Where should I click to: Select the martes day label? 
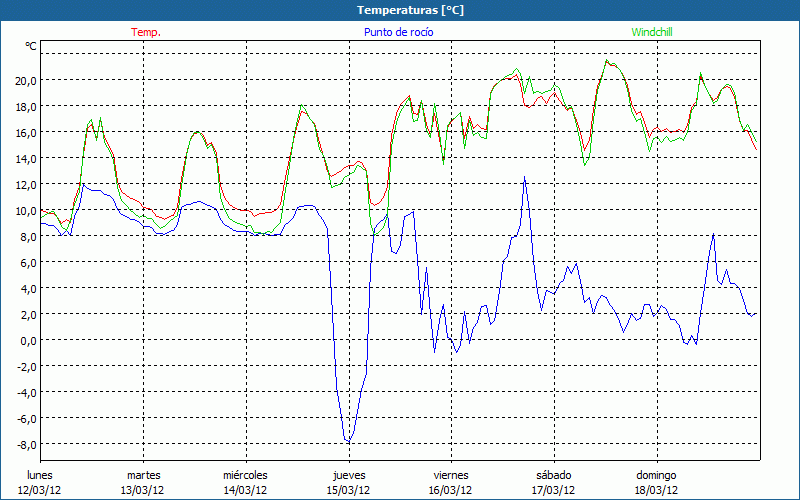click(x=143, y=475)
